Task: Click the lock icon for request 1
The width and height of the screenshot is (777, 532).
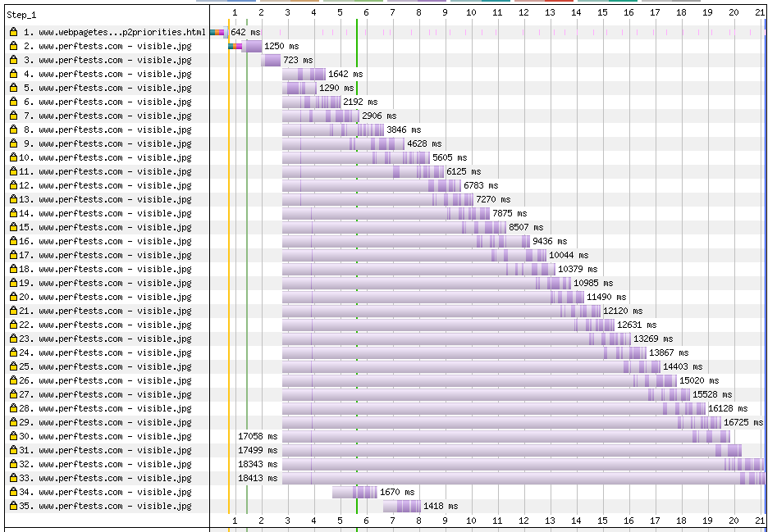Action: [x=13, y=32]
